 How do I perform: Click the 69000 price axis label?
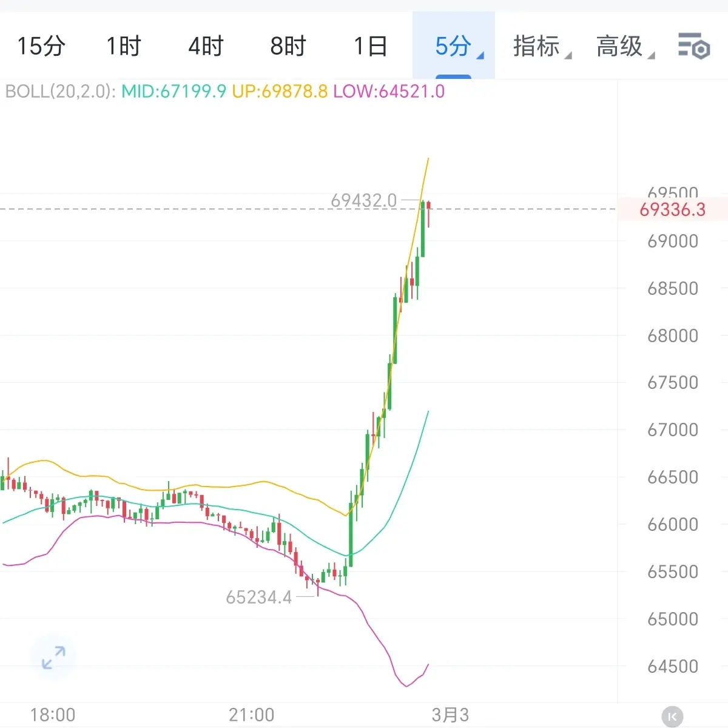click(x=673, y=241)
